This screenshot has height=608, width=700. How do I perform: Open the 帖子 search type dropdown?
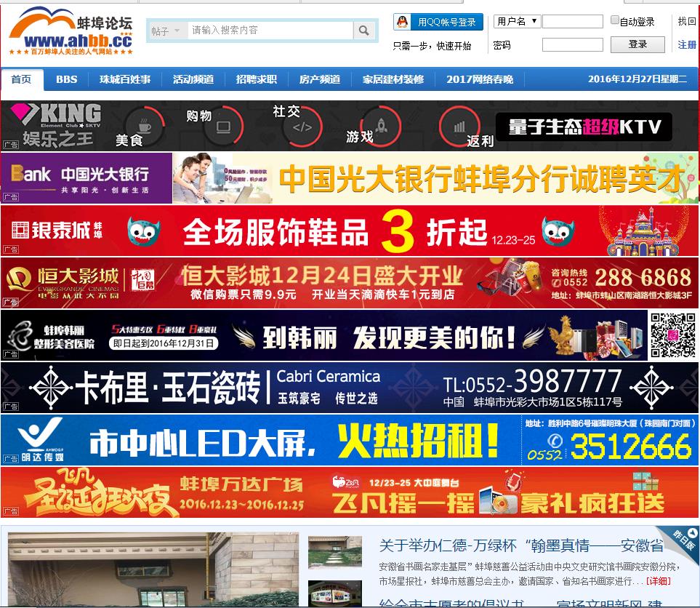point(166,31)
